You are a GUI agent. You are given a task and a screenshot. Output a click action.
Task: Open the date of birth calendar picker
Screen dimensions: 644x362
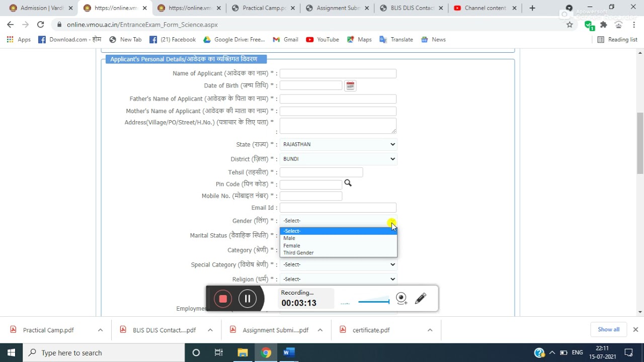350,86
